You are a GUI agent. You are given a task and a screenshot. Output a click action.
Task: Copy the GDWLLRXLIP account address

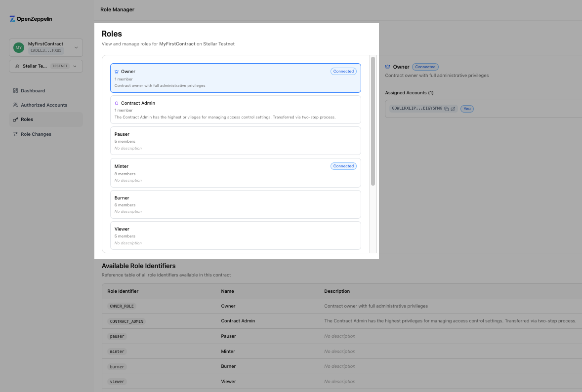tap(448, 108)
